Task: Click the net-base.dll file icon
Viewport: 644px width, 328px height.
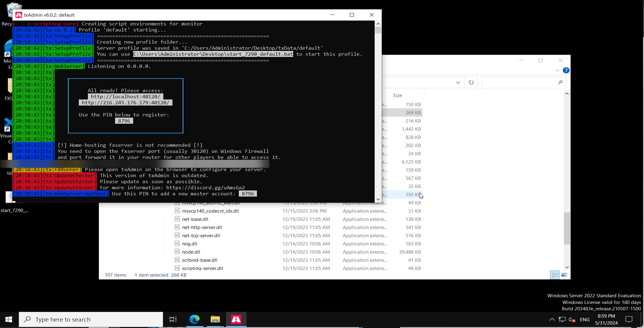Action: 177,219
